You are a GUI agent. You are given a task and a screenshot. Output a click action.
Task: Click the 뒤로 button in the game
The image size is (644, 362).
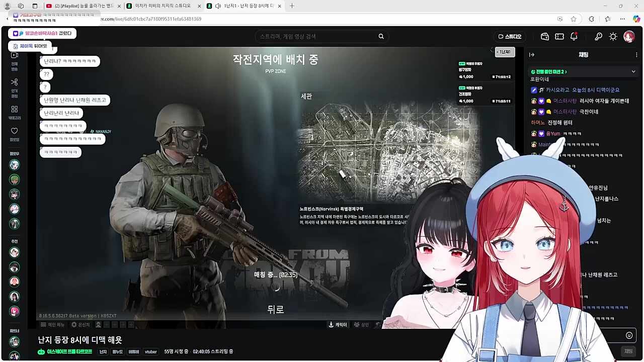276,310
